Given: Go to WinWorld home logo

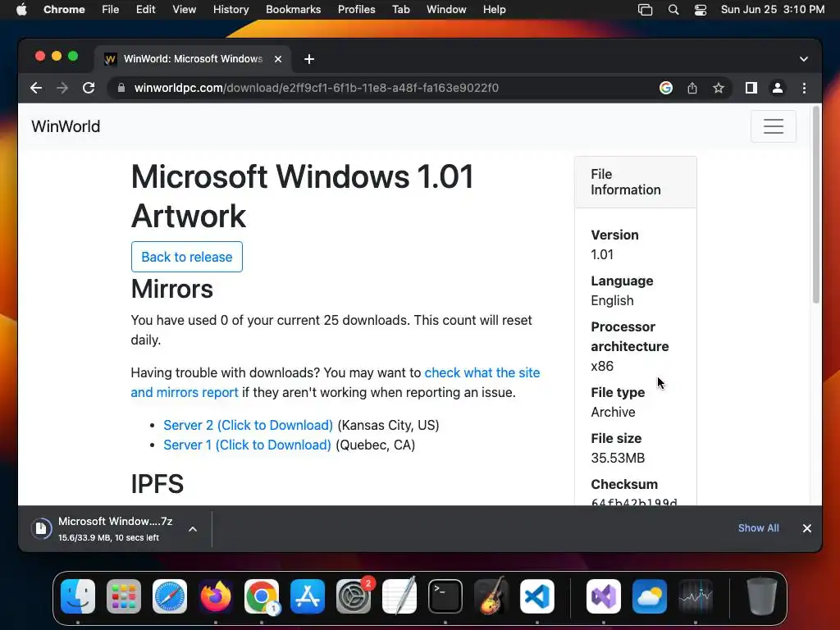Looking at the screenshot, I should [x=66, y=126].
